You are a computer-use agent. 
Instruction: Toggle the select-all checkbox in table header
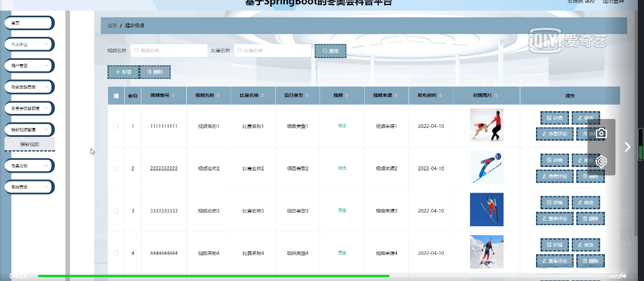tap(116, 96)
